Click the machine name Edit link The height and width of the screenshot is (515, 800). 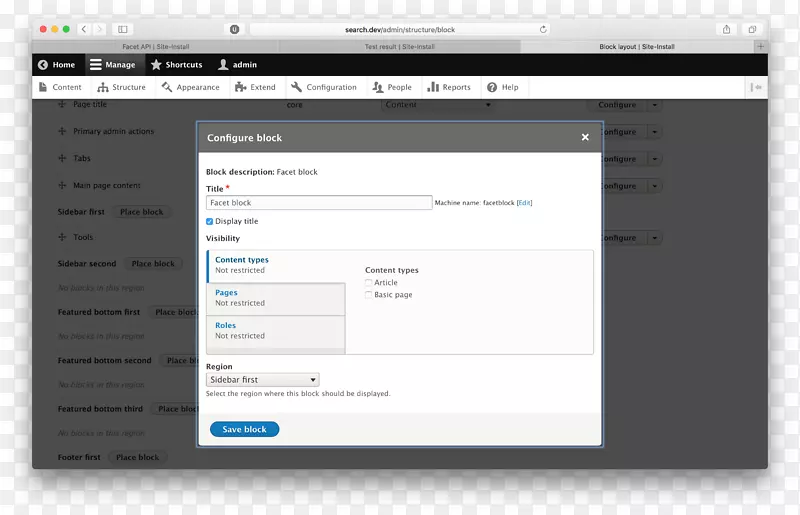point(524,203)
